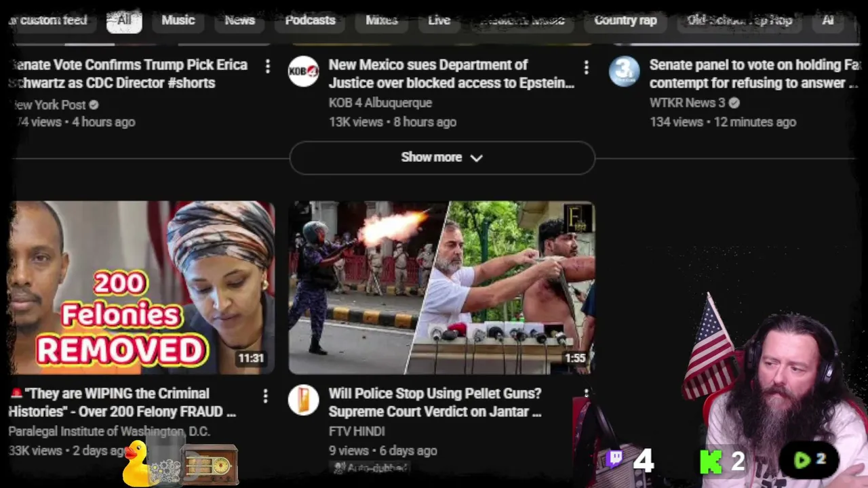Open WTKR News 3 channel avatar

(x=624, y=72)
